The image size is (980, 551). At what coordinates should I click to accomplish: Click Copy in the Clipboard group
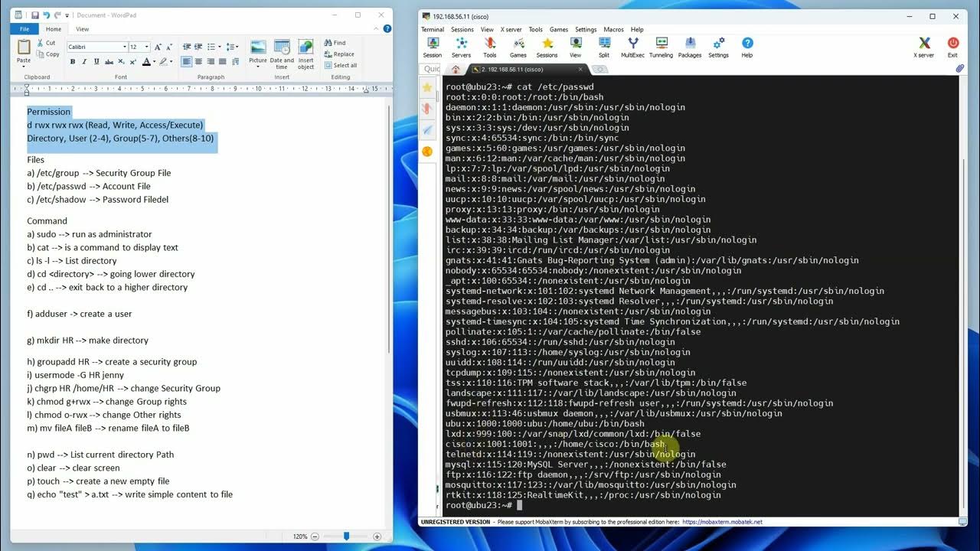(47, 54)
